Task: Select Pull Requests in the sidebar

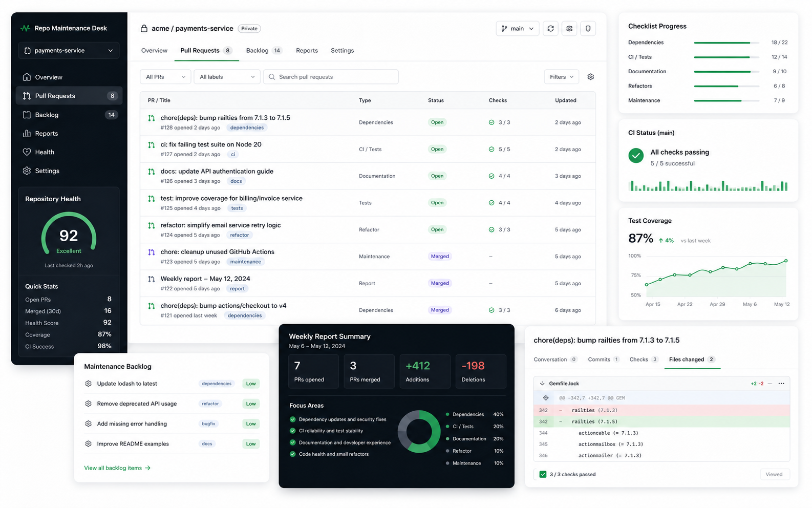Action: tap(70, 96)
